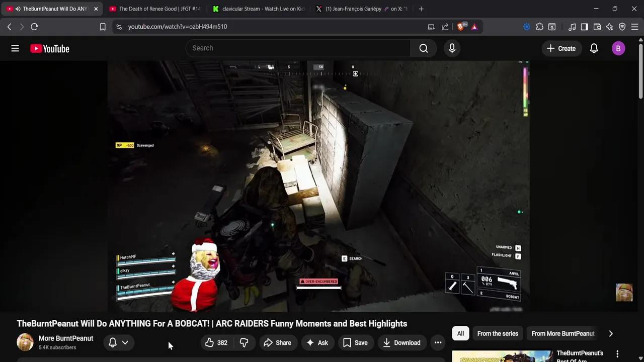This screenshot has height=362, width=644.
Task: Reload the current page
Action: (34, 27)
